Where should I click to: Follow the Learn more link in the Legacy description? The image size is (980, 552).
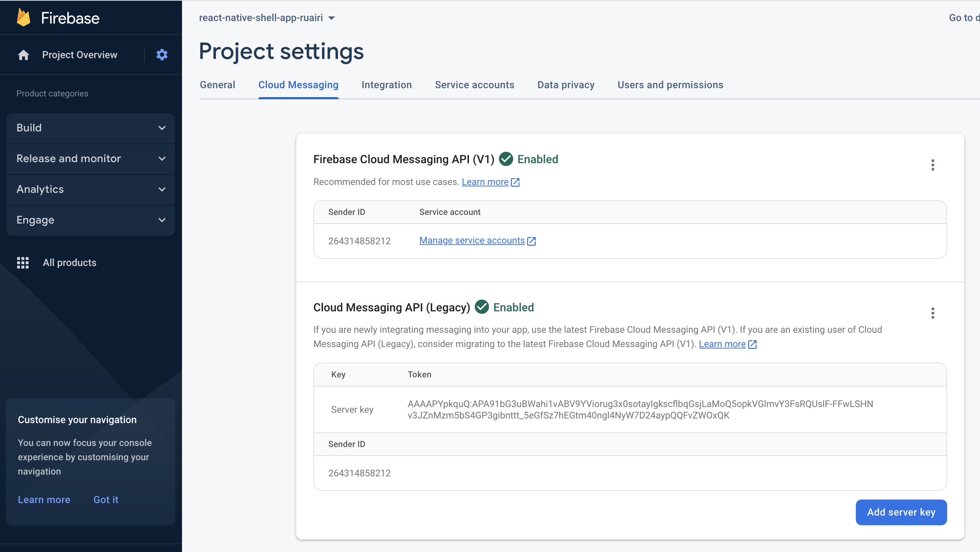pos(722,344)
